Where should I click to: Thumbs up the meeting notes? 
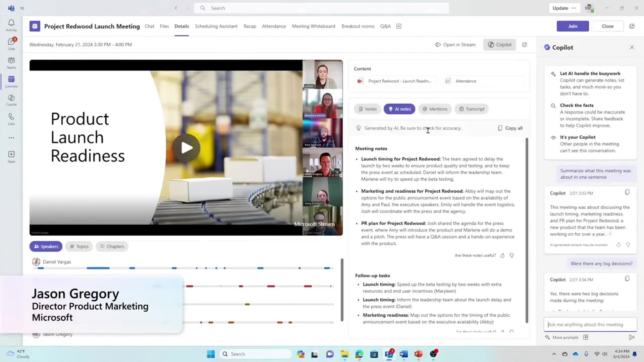pos(502,255)
